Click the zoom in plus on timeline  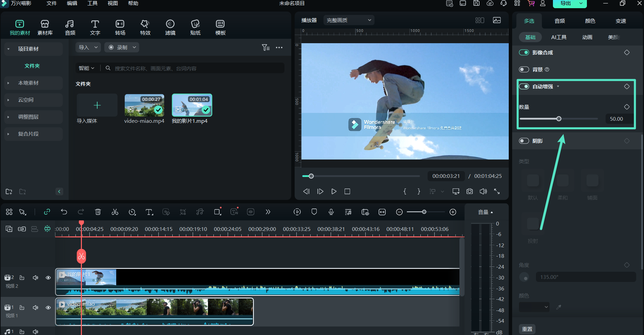pos(453,212)
